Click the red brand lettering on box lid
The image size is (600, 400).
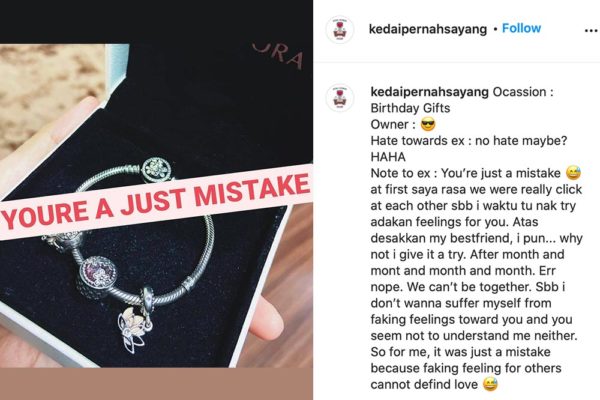click(x=277, y=56)
